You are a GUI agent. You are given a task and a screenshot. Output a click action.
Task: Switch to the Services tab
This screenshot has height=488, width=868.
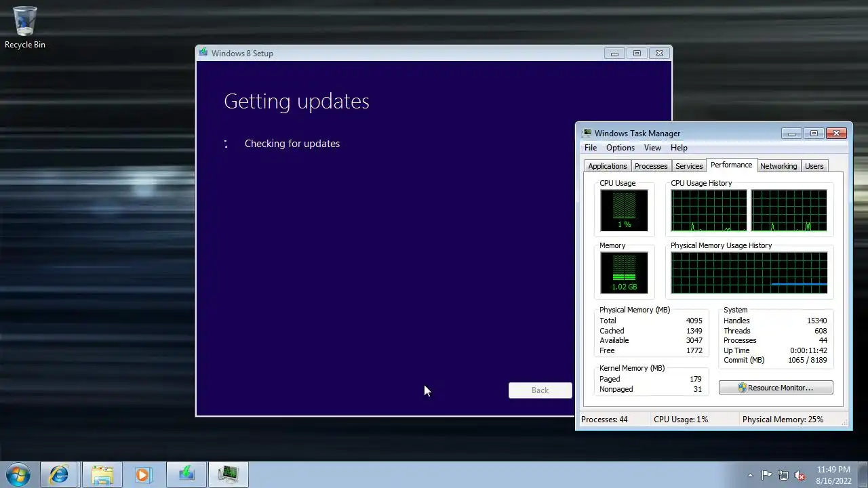[x=689, y=166]
